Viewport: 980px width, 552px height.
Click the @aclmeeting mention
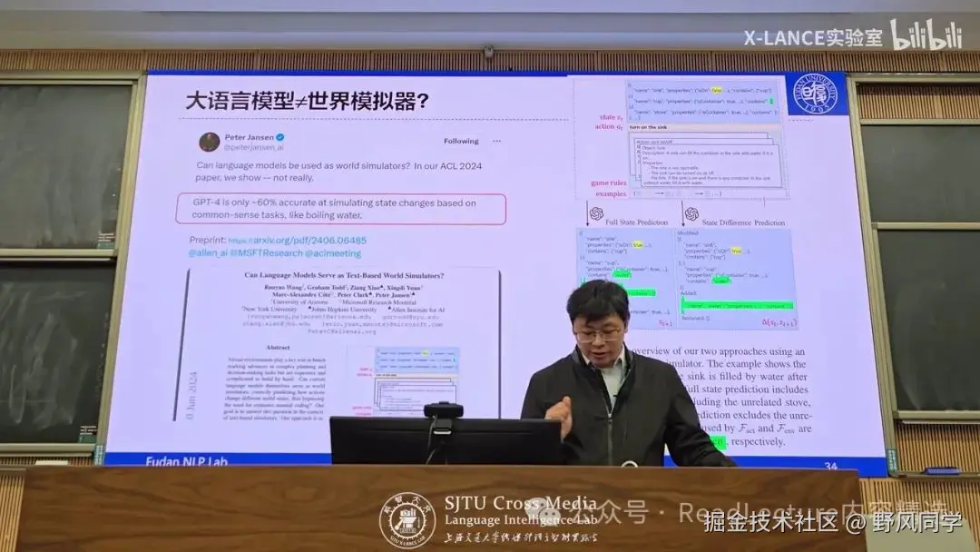pos(333,253)
